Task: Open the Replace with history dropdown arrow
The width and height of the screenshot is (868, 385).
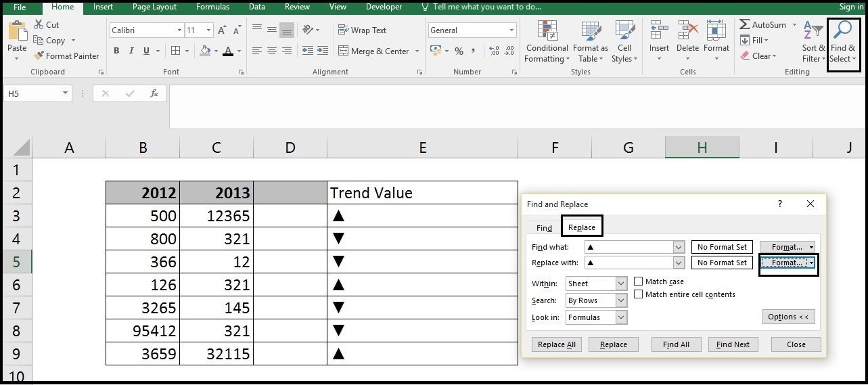Action: click(679, 263)
